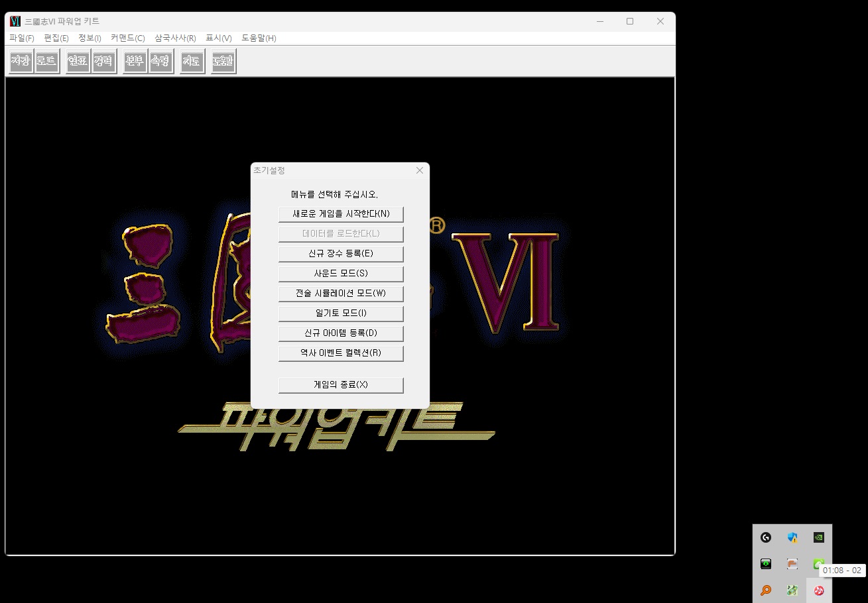Click the orange F tray icon
Viewport: 868px width, 603px height.
tap(792, 564)
